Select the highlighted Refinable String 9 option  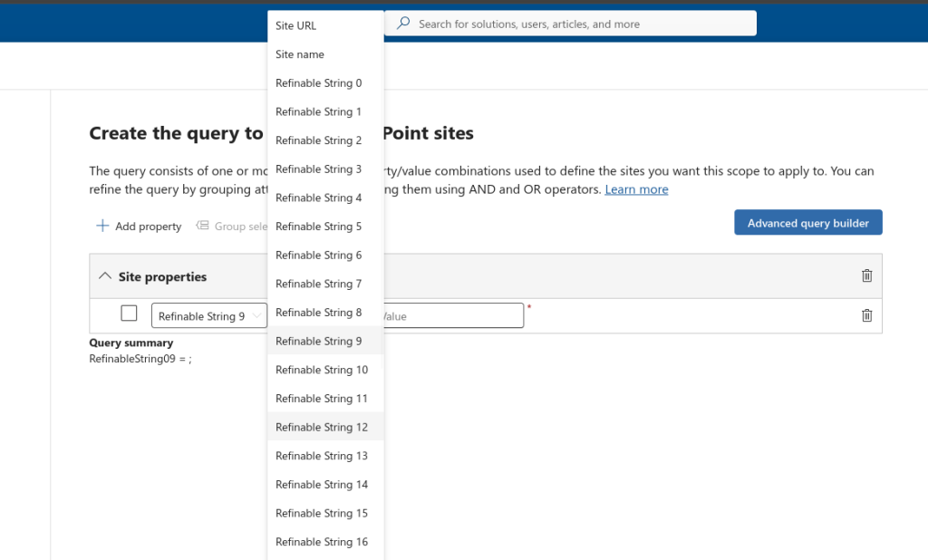click(x=325, y=342)
